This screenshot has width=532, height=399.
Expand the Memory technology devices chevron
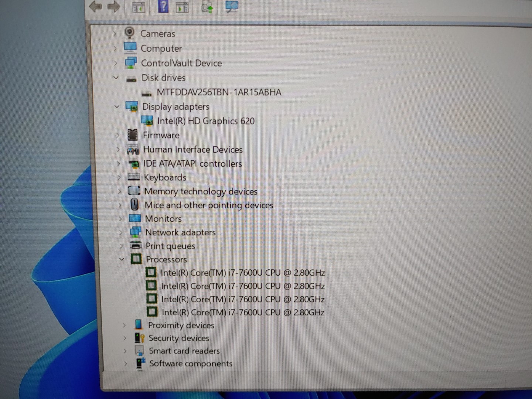pos(119,191)
